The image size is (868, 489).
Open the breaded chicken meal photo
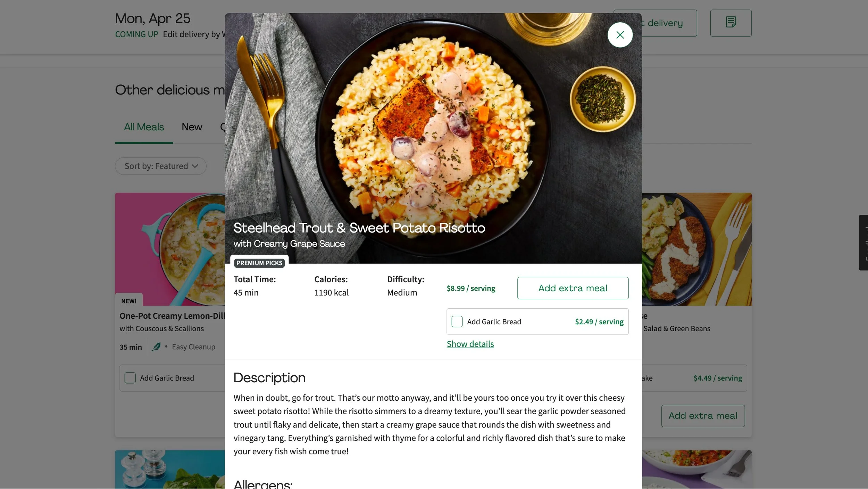click(x=697, y=249)
